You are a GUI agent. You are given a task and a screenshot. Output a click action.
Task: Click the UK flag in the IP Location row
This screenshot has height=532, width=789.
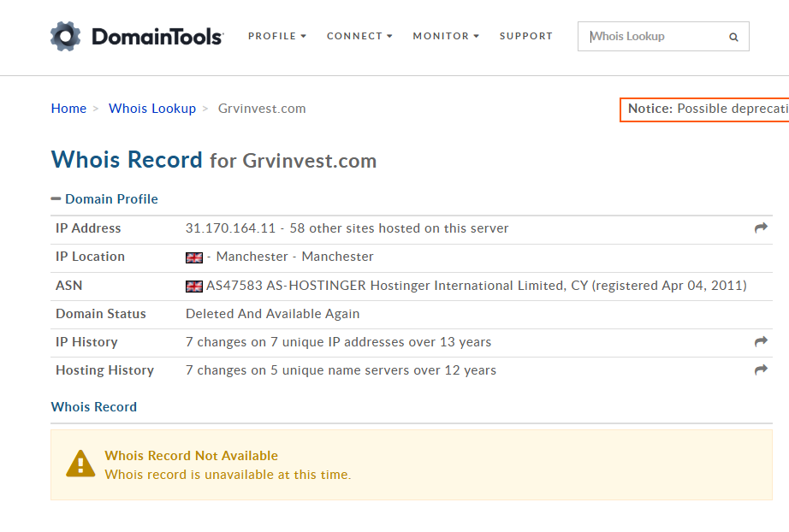193,257
